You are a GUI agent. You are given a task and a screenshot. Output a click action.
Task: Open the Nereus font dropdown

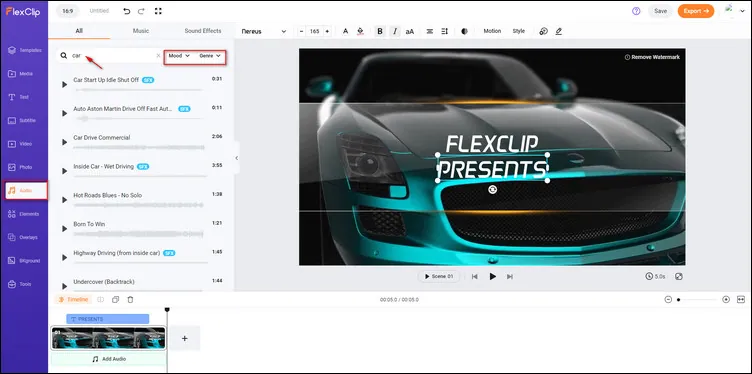(264, 31)
